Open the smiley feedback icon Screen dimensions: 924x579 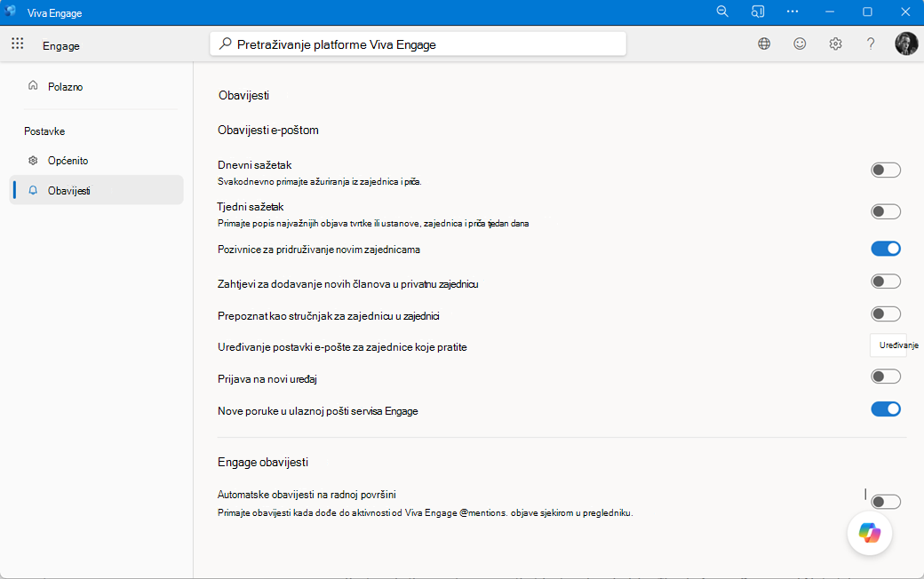point(800,44)
